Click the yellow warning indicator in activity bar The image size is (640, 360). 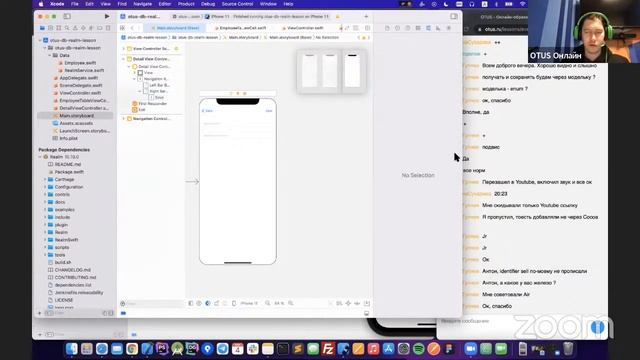tap(338, 17)
